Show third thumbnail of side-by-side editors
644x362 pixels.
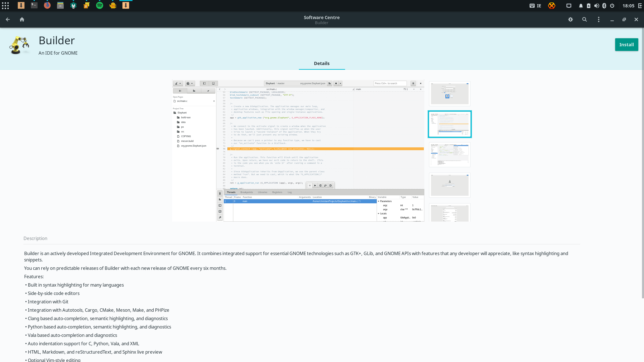pyautogui.click(x=450, y=155)
